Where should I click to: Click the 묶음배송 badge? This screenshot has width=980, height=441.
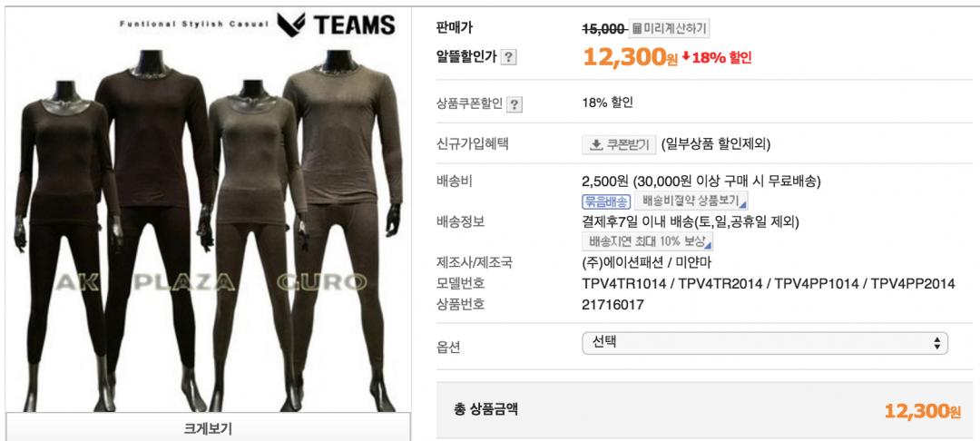[605, 201]
